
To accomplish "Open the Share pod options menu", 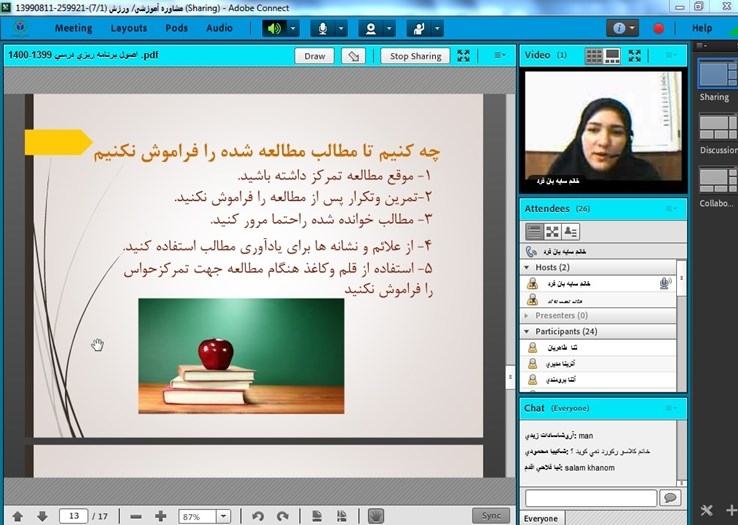I will coord(500,56).
